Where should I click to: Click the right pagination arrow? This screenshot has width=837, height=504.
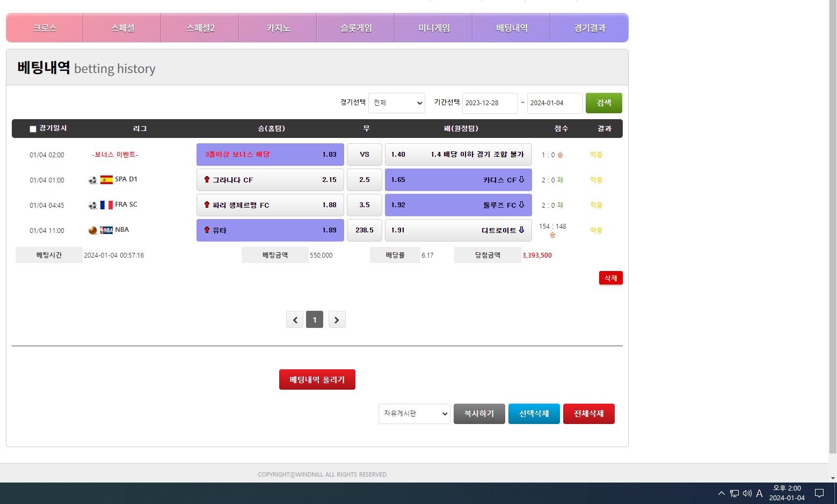337,319
